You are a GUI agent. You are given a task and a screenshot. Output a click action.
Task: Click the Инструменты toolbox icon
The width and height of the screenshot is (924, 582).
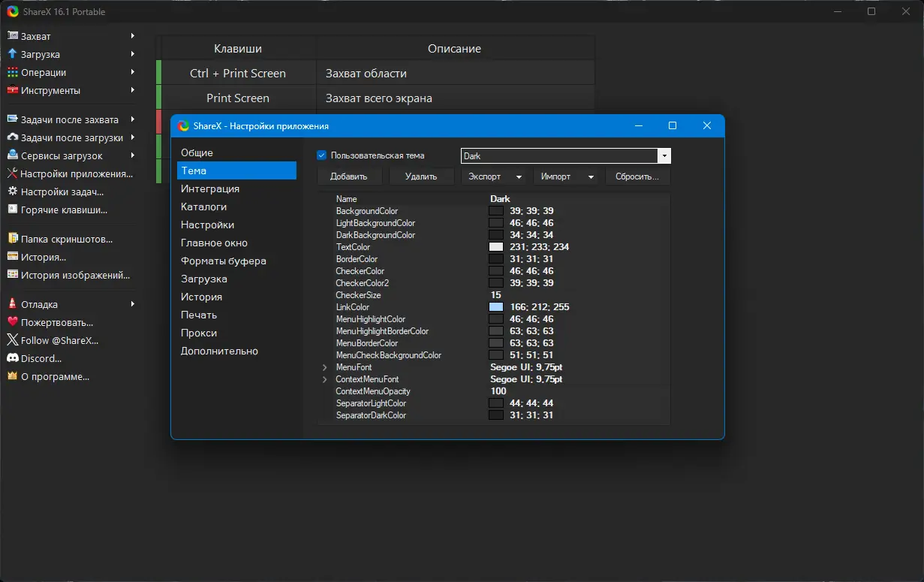click(x=12, y=90)
